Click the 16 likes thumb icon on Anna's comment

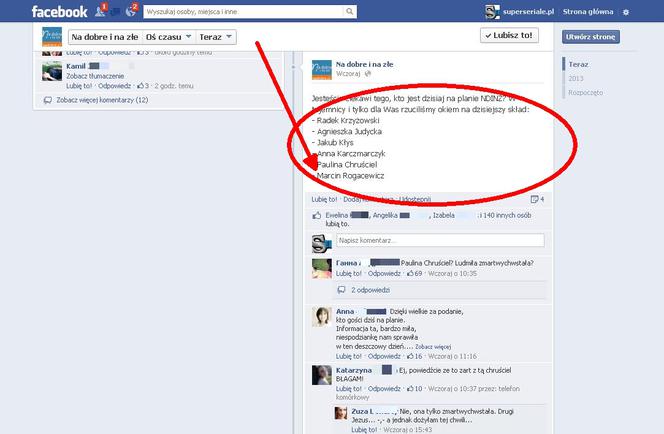[x=410, y=356]
